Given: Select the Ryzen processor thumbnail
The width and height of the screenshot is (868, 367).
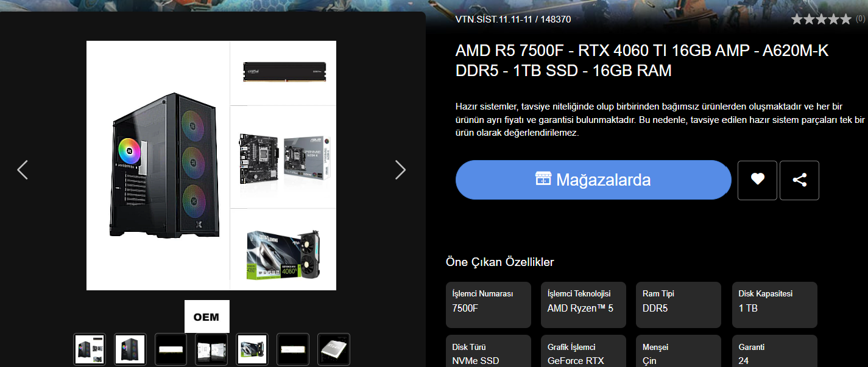Looking at the screenshot, I should tap(334, 349).
